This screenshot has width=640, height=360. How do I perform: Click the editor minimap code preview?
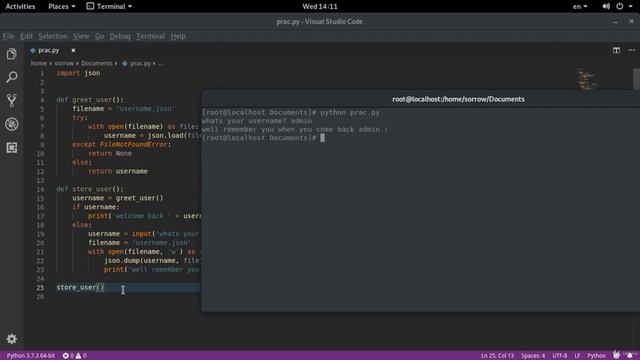[587, 80]
